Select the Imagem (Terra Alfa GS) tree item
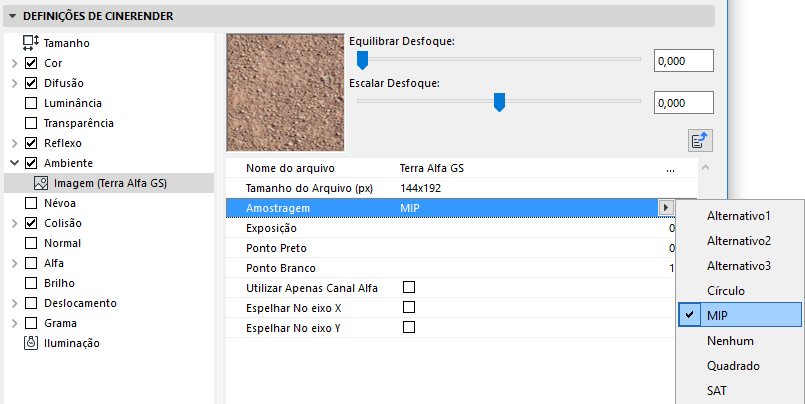The width and height of the screenshot is (805, 404). click(x=109, y=183)
